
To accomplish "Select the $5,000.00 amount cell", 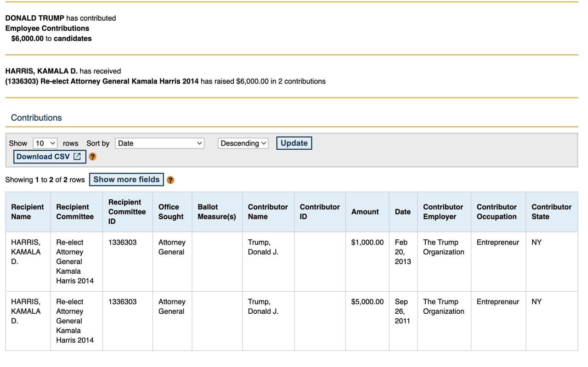I will [x=367, y=302].
